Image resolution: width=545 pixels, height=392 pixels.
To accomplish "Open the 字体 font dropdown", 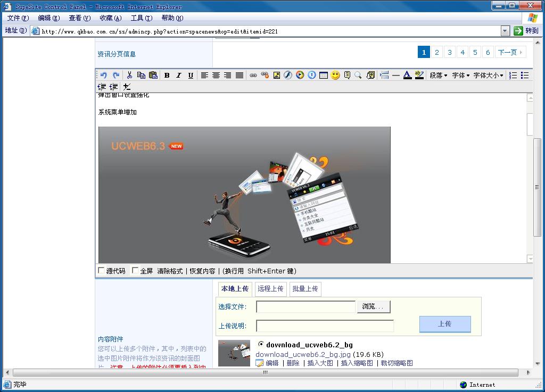I will point(460,76).
